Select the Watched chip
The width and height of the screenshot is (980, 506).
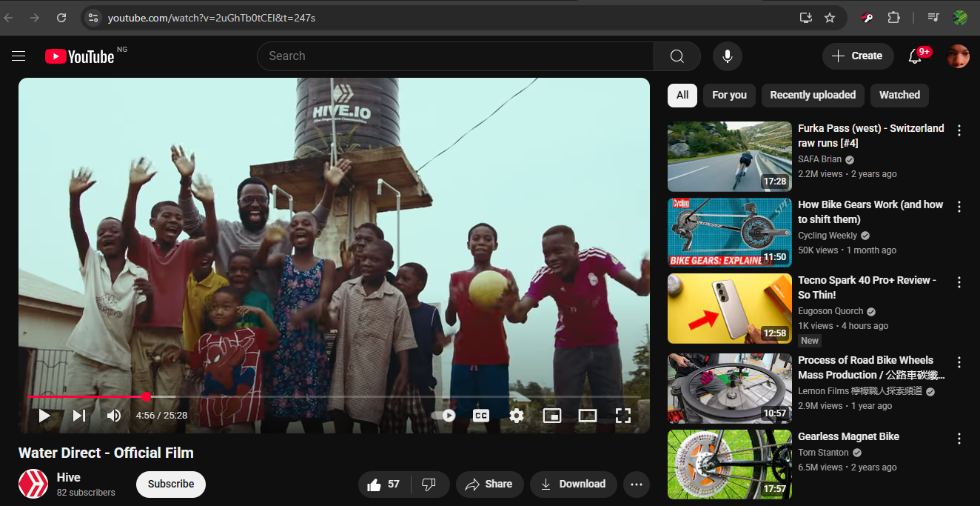click(x=899, y=96)
